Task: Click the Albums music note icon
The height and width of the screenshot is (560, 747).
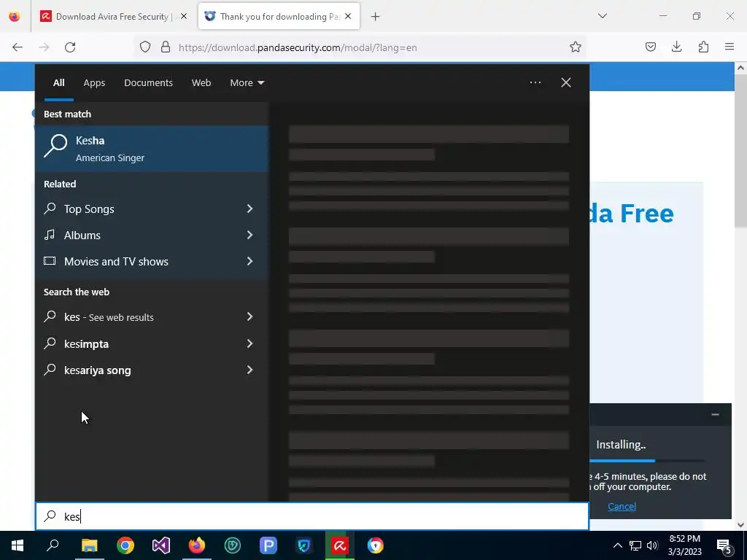Action: pyautogui.click(x=50, y=235)
